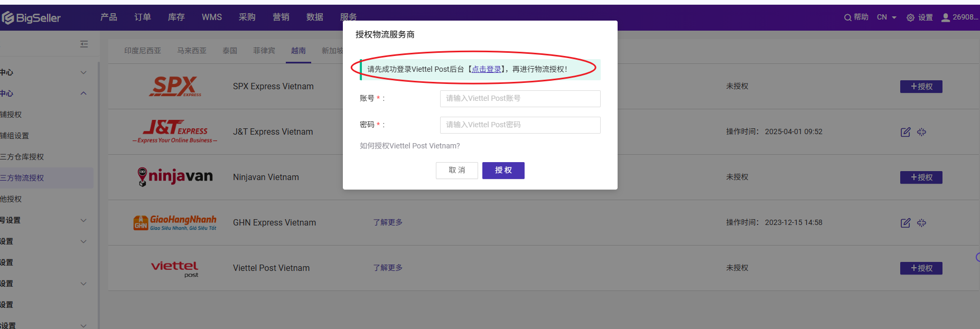Open the 数据 menu

tap(315, 17)
